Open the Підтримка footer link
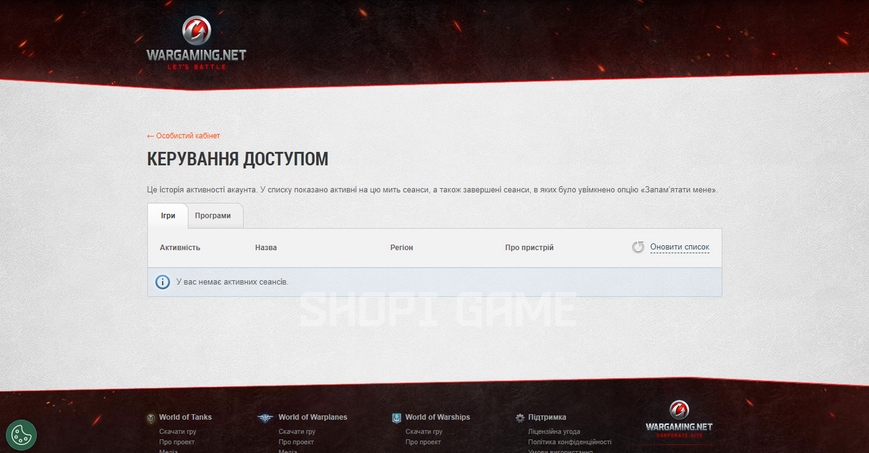 point(547,417)
